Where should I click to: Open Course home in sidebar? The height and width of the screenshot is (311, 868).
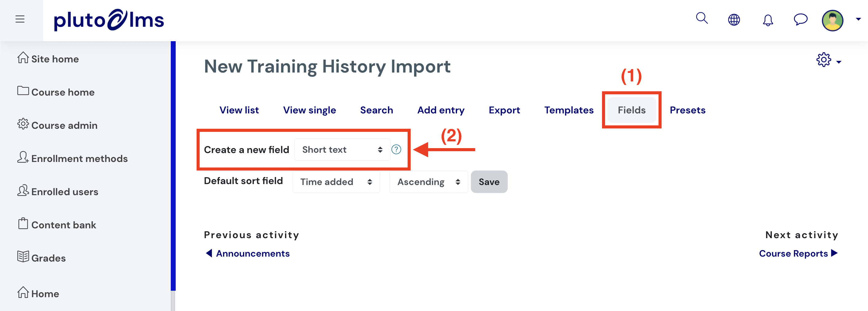56,92
